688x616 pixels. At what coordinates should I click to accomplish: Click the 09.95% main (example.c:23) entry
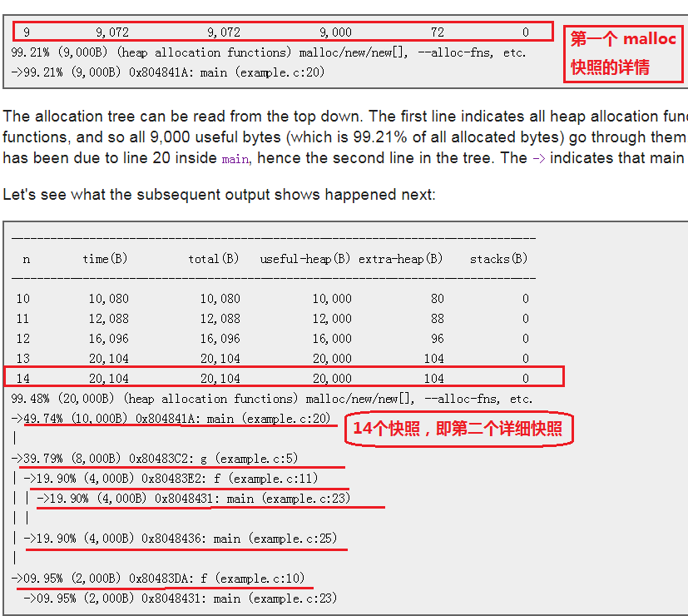(180, 599)
